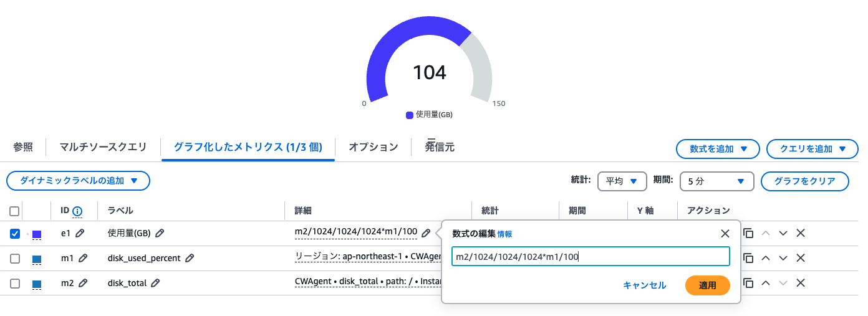The width and height of the screenshot is (868, 316).
Task: Move the e1 row down
Action: click(784, 233)
